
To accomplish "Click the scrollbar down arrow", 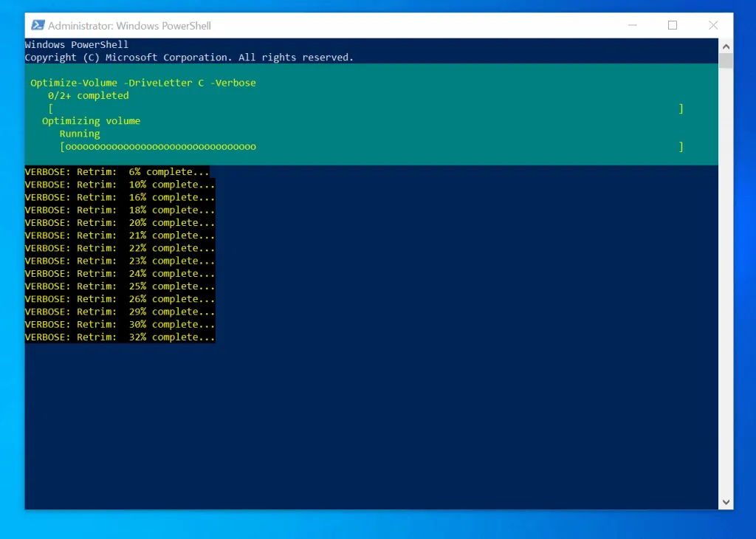I will coord(726,501).
